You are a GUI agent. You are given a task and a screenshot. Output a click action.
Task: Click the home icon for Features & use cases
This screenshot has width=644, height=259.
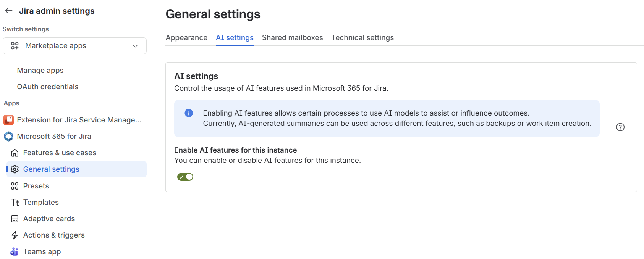(15, 153)
